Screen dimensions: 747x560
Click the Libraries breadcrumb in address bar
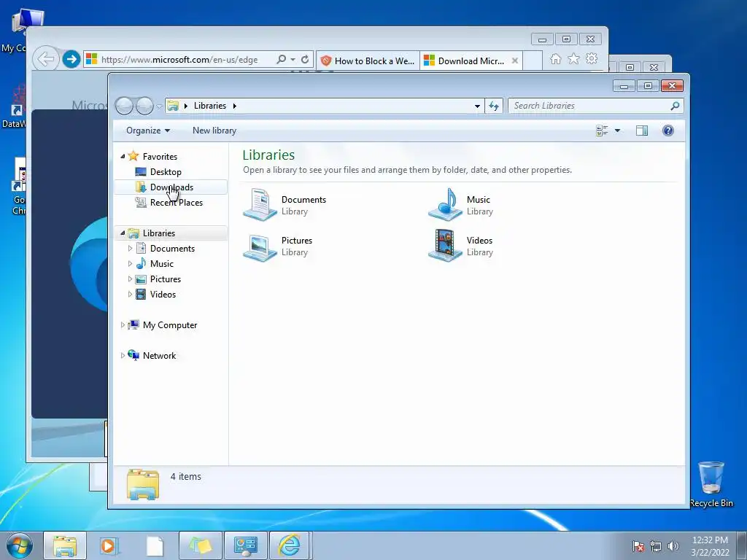209,106
